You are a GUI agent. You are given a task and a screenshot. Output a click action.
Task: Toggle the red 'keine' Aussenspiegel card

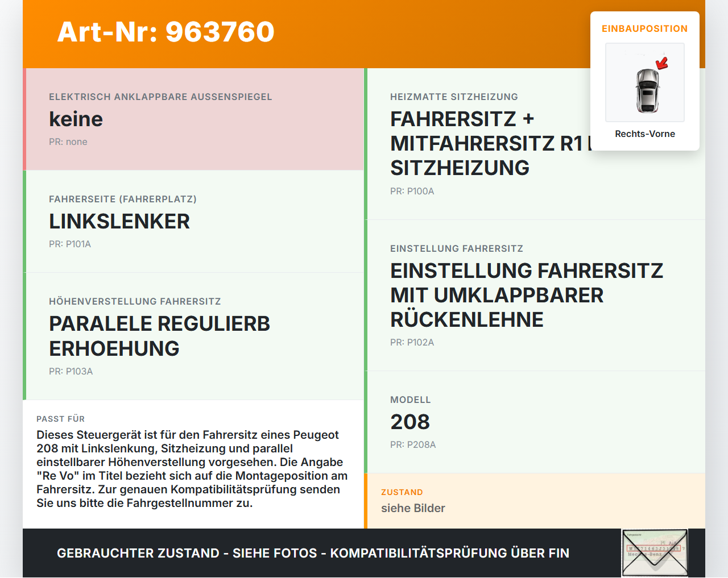(193, 119)
